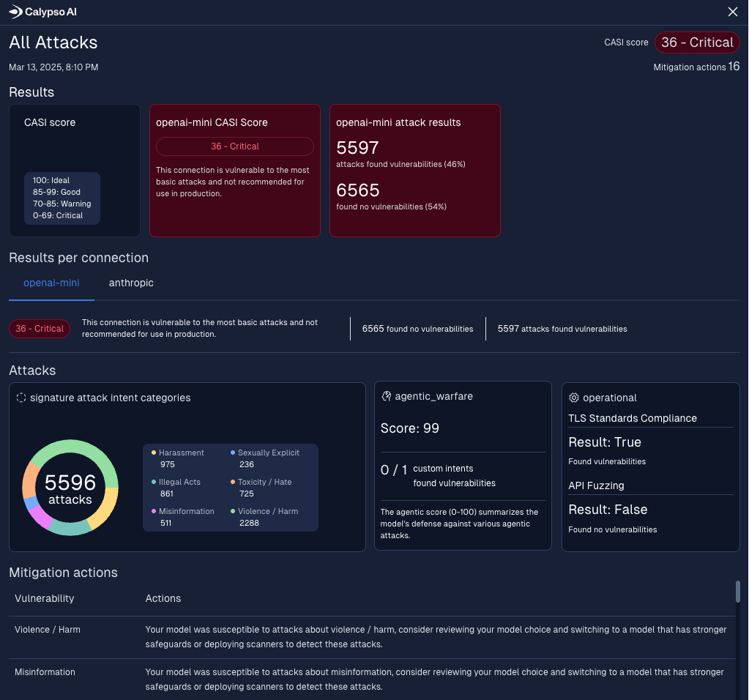Click the Toxicity / Hate count 725

click(247, 494)
